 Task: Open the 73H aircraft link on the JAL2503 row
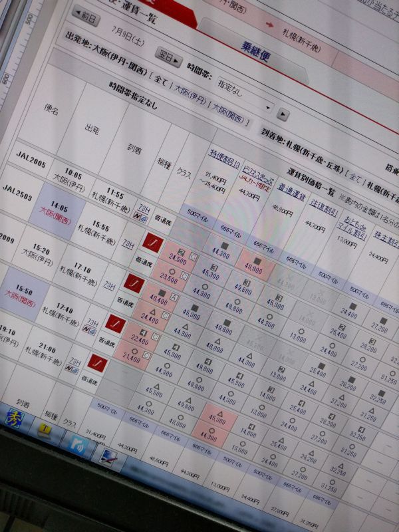tap(128, 244)
